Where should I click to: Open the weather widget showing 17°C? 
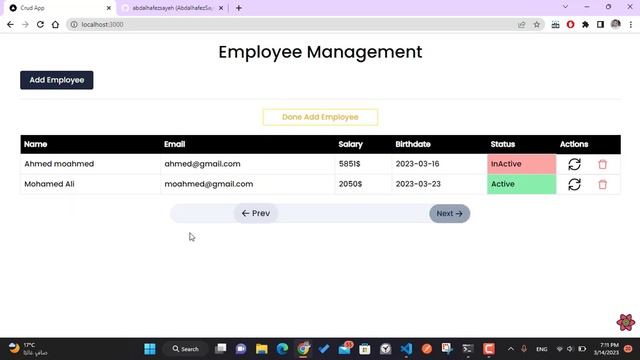[x=28, y=349]
